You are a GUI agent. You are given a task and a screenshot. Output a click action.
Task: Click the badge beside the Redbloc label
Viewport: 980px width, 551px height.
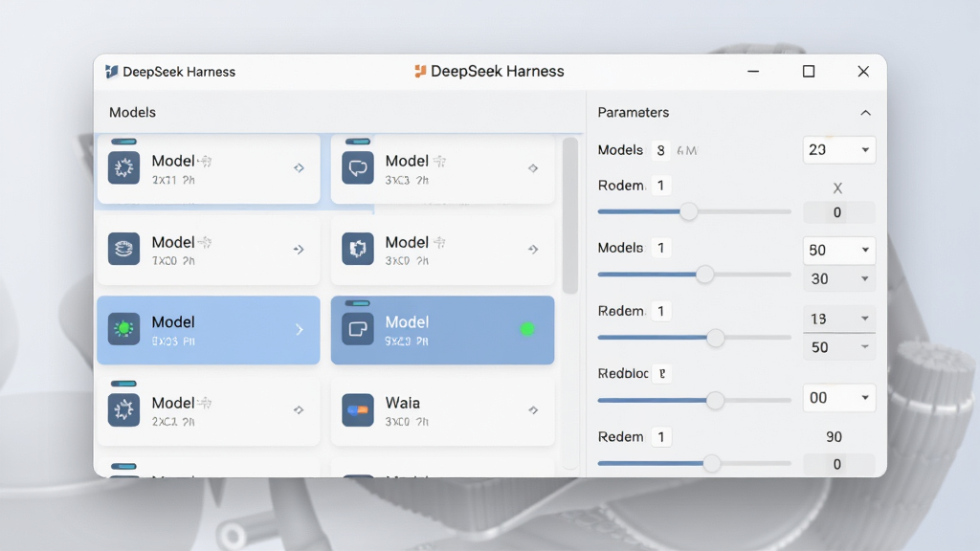[x=662, y=374]
